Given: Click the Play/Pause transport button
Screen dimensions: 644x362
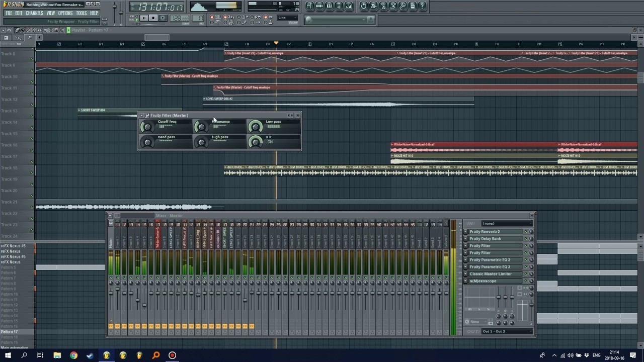Looking at the screenshot, I should coord(144,18).
